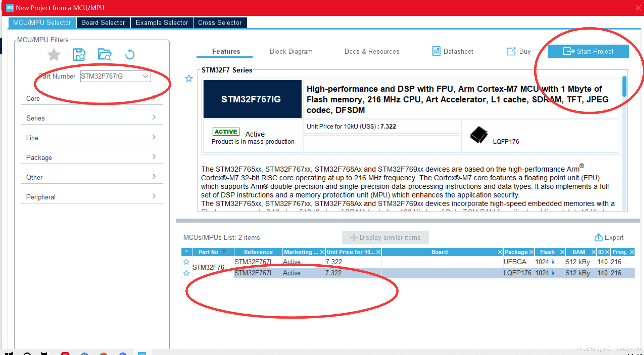This screenshot has width=644, height=355.
Task: Expand the Line filter
Action: point(92,138)
